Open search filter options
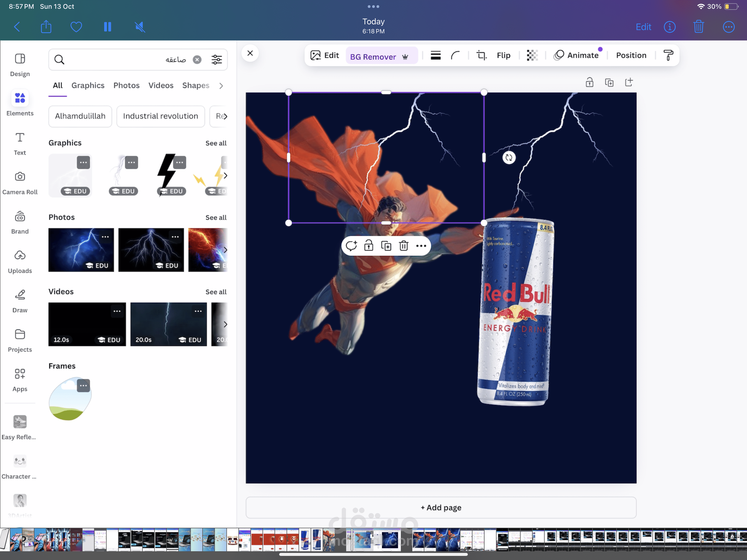 [217, 60]
